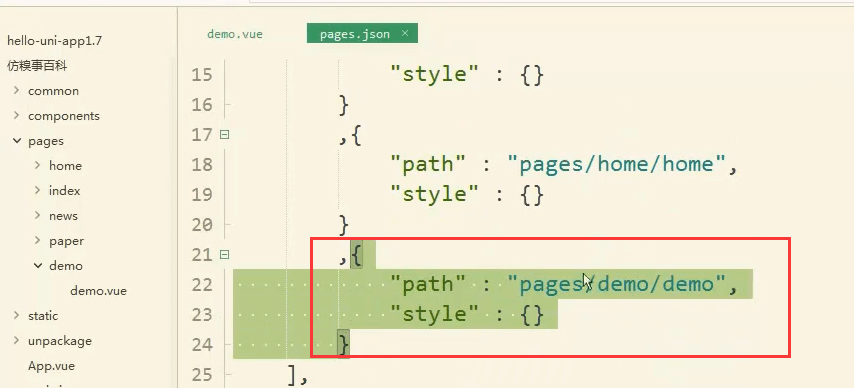This screenshot has height=388, width=854.
Task: Select the paper folder label
Action: tap(66, 241)
